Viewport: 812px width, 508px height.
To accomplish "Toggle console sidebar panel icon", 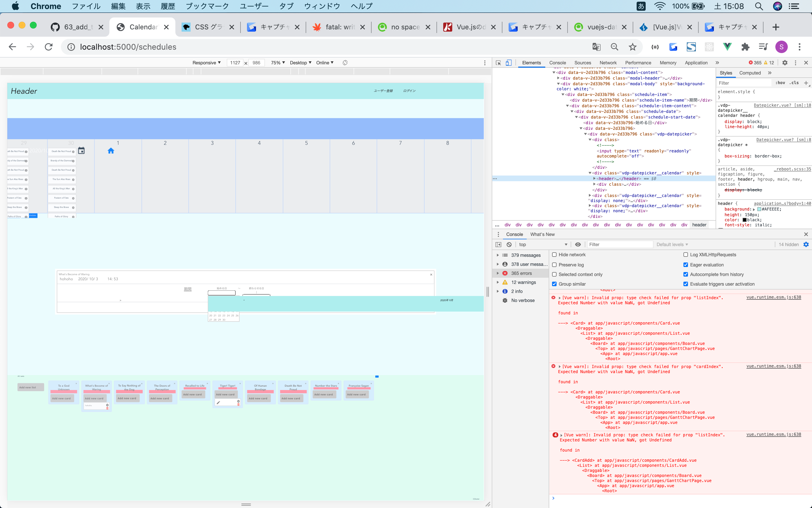I will tap(498, 244).
